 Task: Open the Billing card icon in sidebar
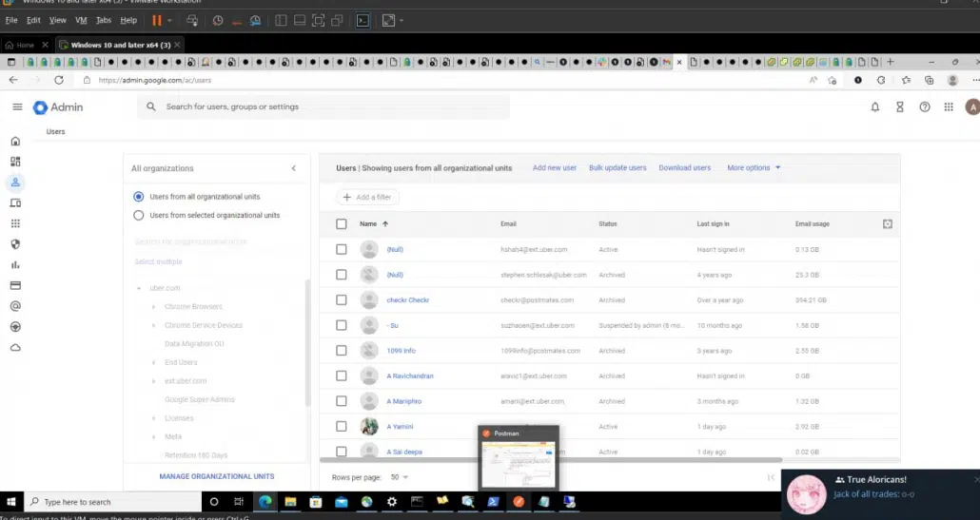(x=15, y=285)
